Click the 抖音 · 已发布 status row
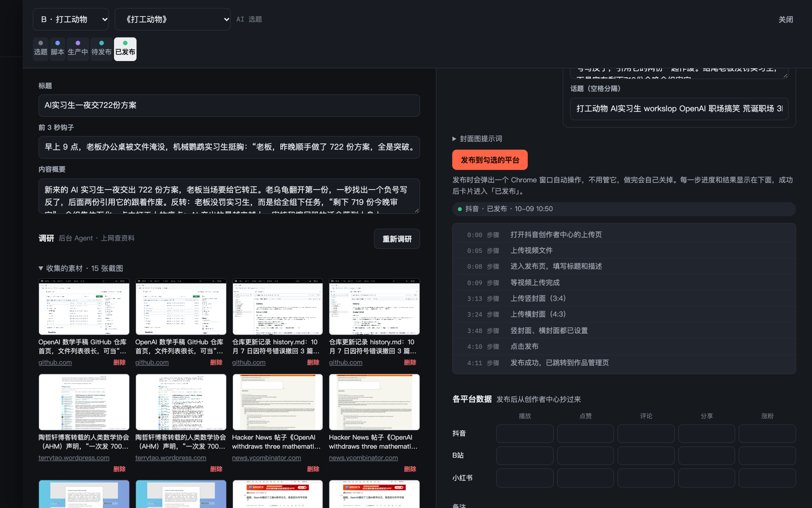Screen dimensions: 812x508 [x=624, y=209]
